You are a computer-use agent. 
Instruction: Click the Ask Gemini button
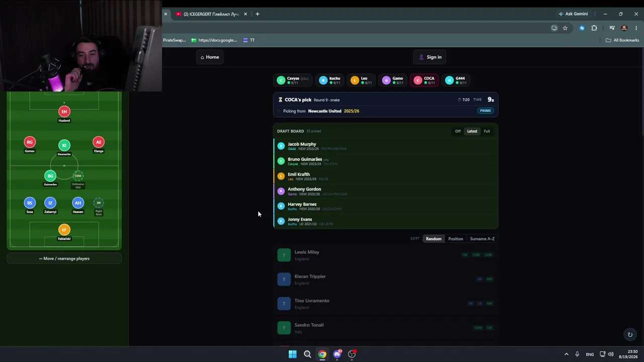[x=573, y=14]
